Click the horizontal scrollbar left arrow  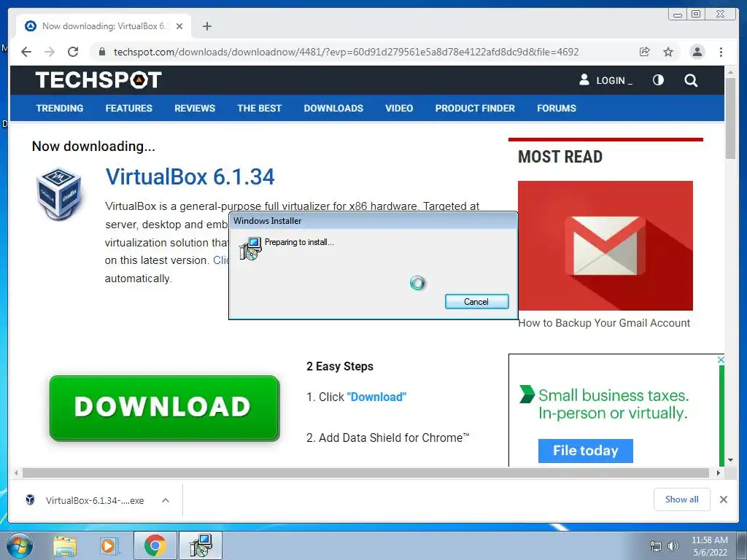pyautogui.click(x=16, y=472)
